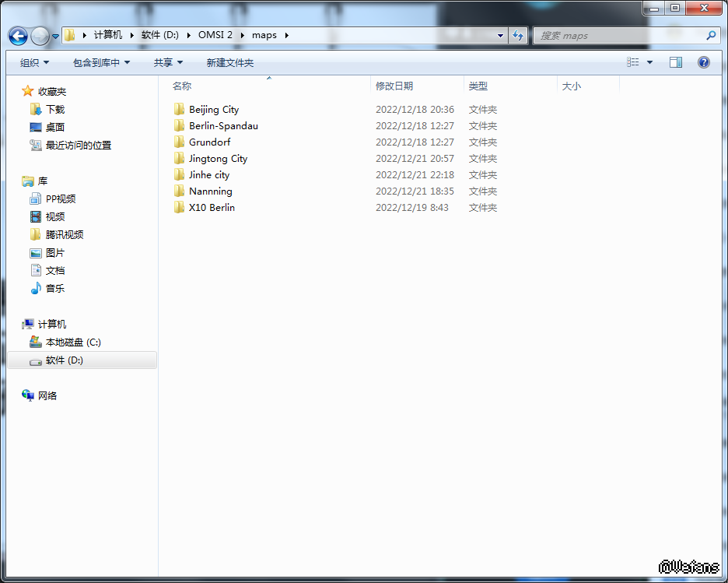Image resolution: width=728 pixels, height=583 pixels.
Task: Select 计算机 in the address breadcrumb
Action: tap(107, 35)
